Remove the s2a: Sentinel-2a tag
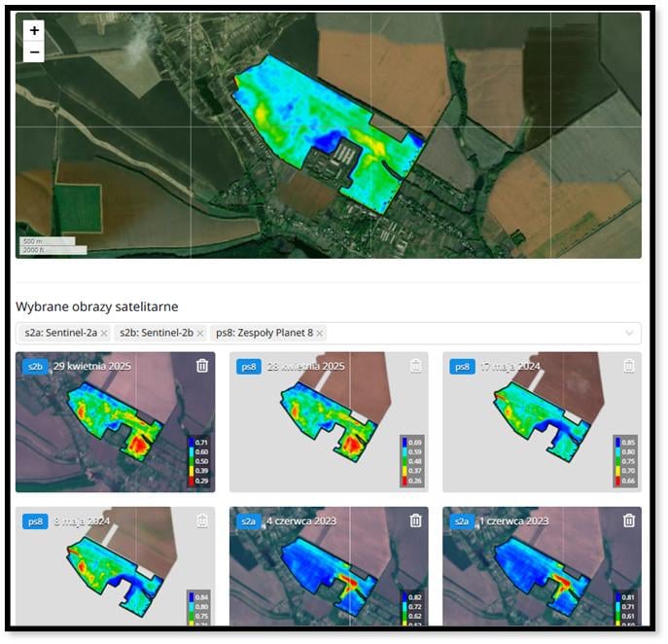Screen dimensions: 668x644 [104, 334]
